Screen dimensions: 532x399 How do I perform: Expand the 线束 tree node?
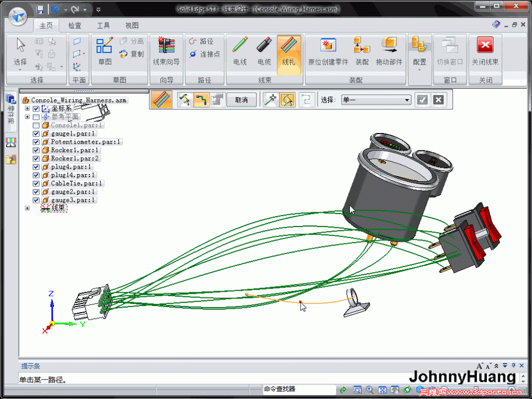click(27, 208)
